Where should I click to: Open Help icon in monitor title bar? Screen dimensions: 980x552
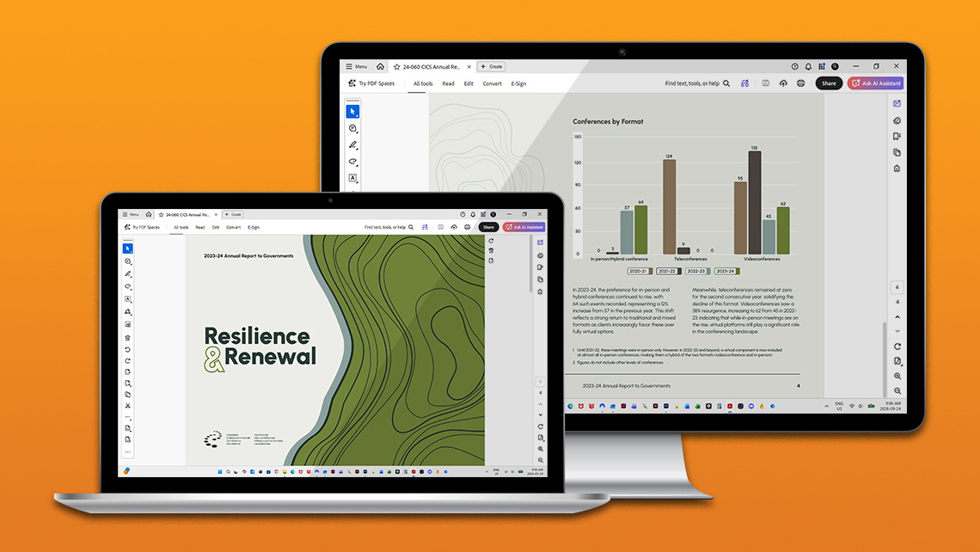point(794,66)
